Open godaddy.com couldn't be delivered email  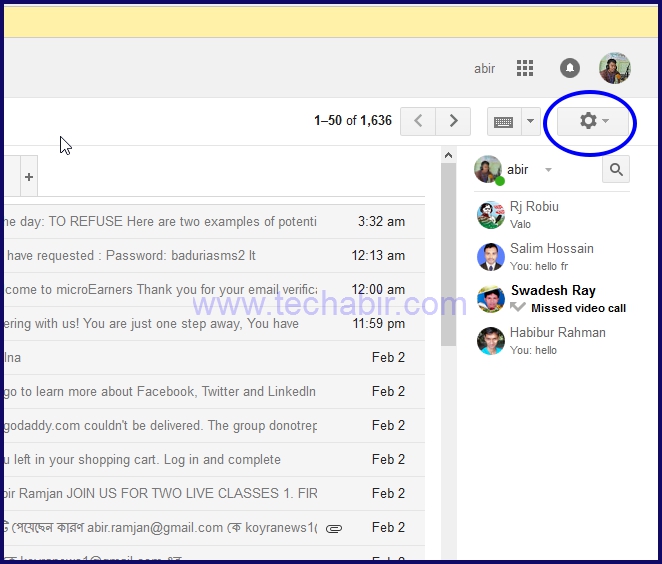(x=214, y=426)
